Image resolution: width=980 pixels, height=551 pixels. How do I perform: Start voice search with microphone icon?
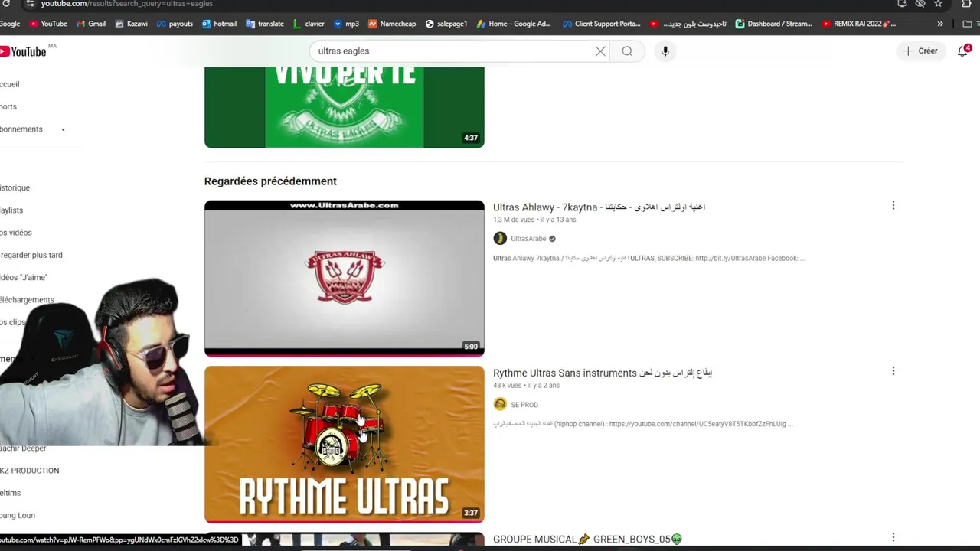665,51
